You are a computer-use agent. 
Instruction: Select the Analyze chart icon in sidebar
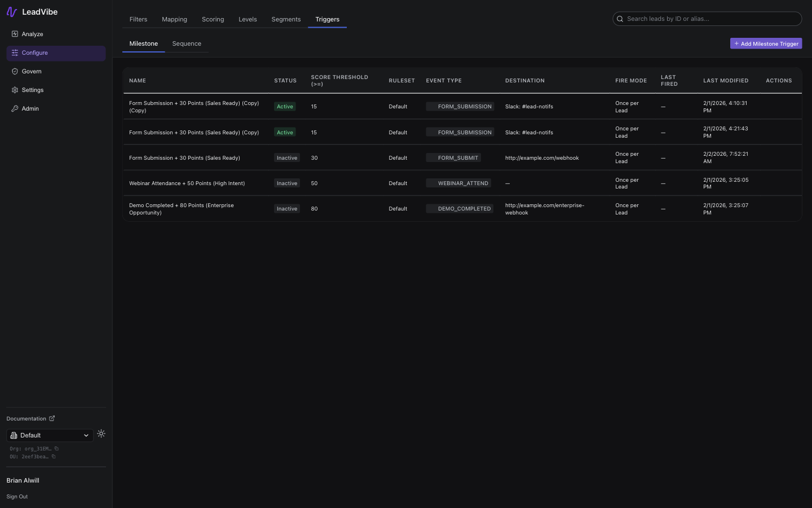pyautogui.click(x=15, y=34)
